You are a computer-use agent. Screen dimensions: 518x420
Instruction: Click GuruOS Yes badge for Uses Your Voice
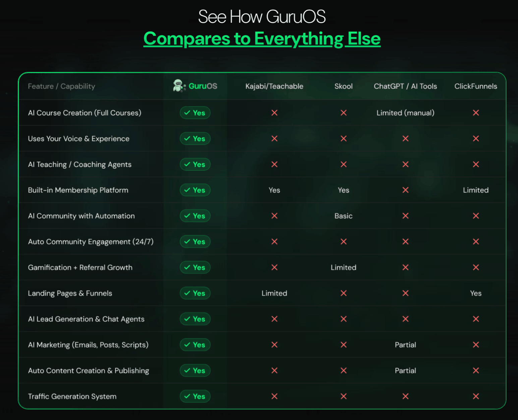coord(195,138)
